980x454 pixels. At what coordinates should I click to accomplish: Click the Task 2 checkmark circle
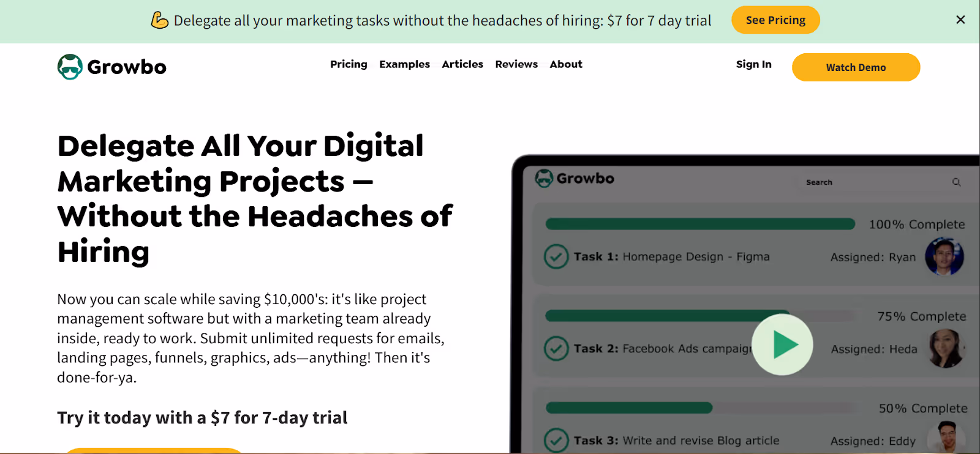[556, 349]
